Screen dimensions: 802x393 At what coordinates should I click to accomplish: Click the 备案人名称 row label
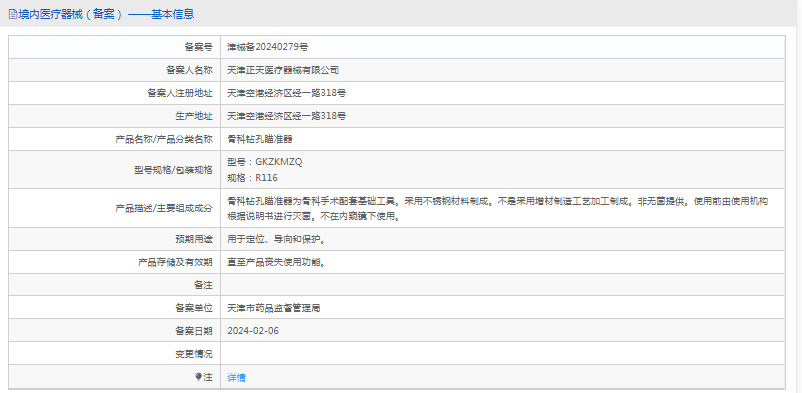[189, 70]
